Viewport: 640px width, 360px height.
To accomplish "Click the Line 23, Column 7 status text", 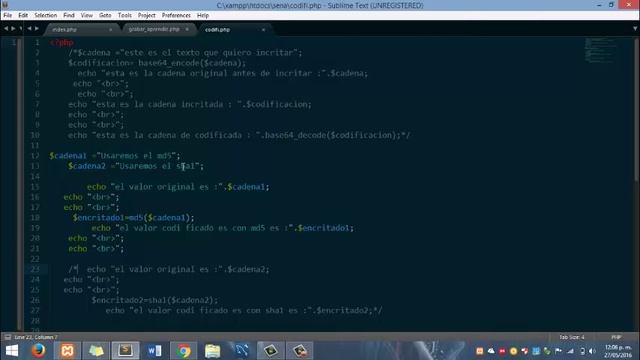I will coord(36,337).
